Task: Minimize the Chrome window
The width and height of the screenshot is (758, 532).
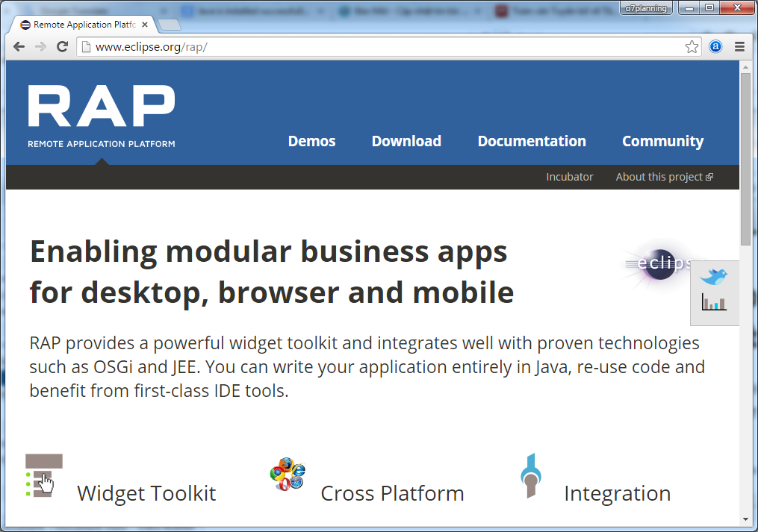Action: point(689,7)
